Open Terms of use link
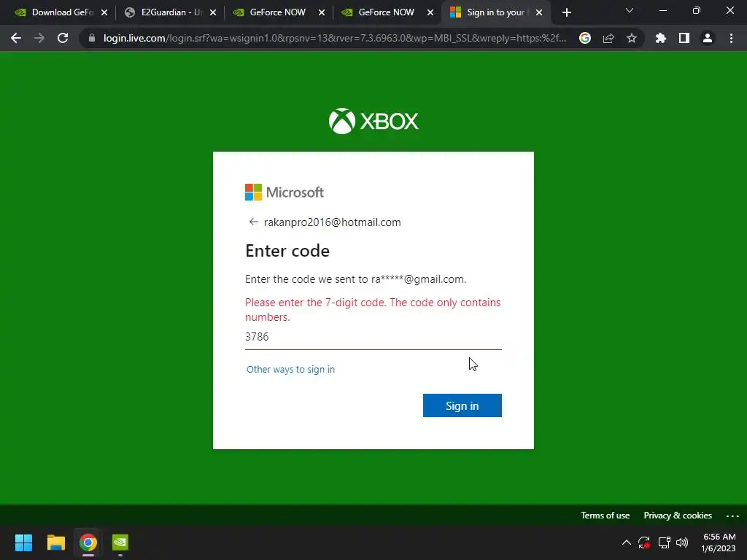This screenshot has height=560, width=747. click(x=605, y=516)
